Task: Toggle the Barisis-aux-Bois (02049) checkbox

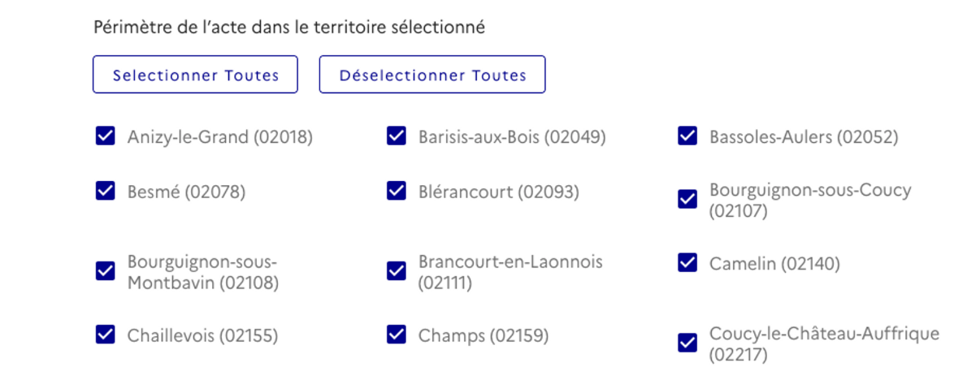Action: (x=397, y=136)
